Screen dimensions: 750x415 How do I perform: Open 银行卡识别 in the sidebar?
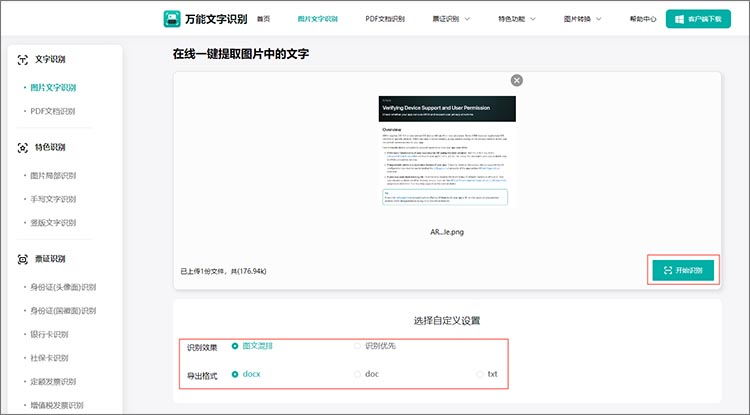[49, 334]
